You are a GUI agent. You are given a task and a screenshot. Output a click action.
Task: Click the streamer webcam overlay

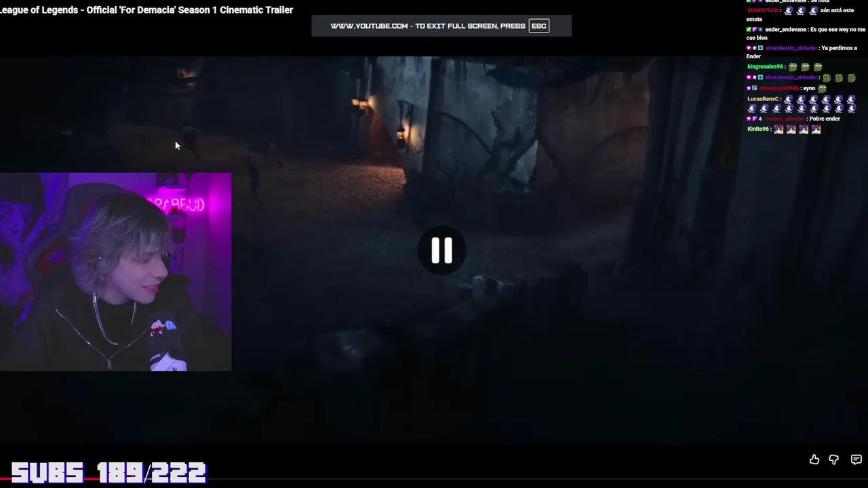tap(115, 272)
